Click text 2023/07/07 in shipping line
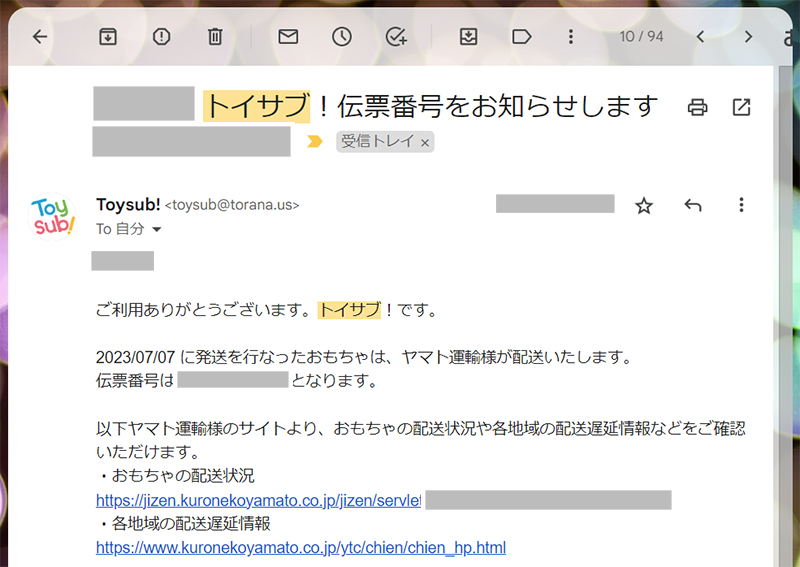Viewport: 800px width, 567px height. click(136, 357)
